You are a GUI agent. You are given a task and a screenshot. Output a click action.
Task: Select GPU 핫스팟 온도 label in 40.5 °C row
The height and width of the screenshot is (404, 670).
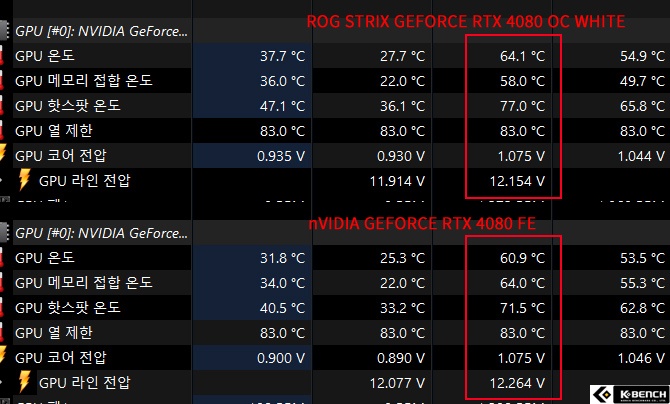(68, 308)
